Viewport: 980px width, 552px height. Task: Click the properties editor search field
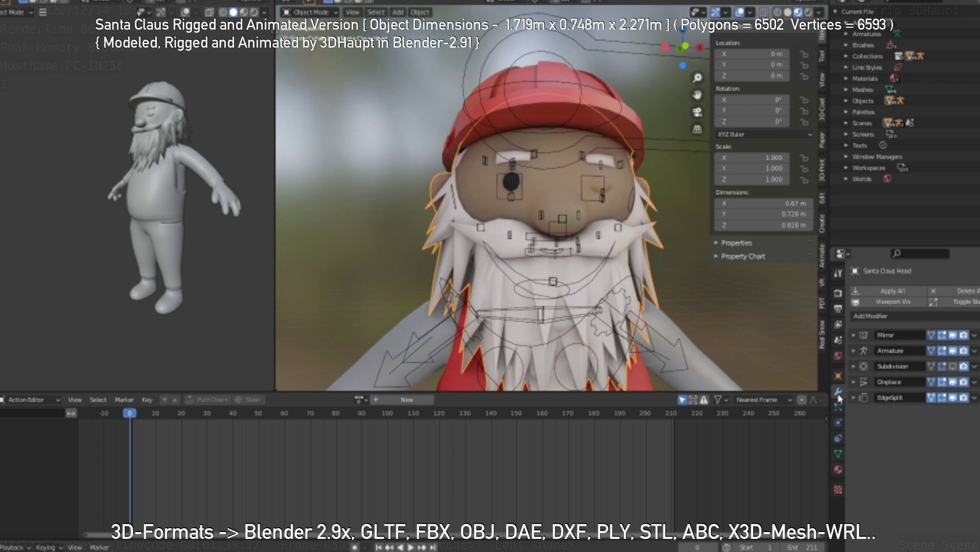pyautogui.click(x=920, y=253)
